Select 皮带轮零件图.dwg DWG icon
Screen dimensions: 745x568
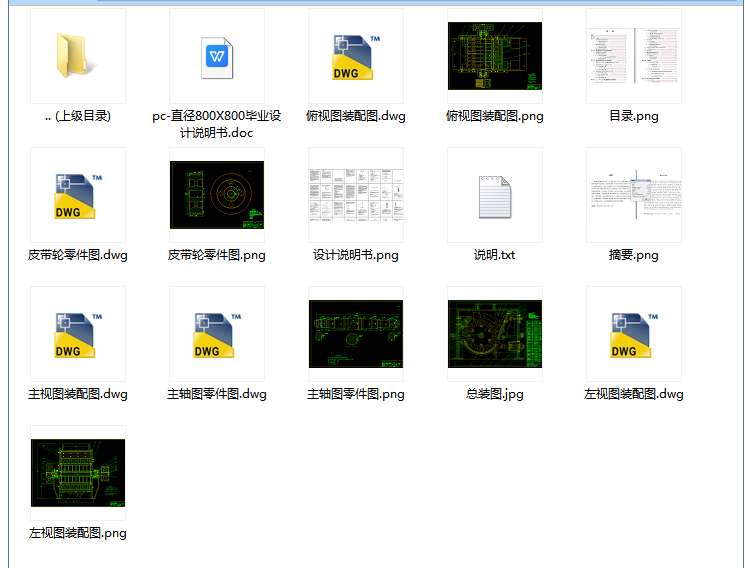tap(78, 196)
